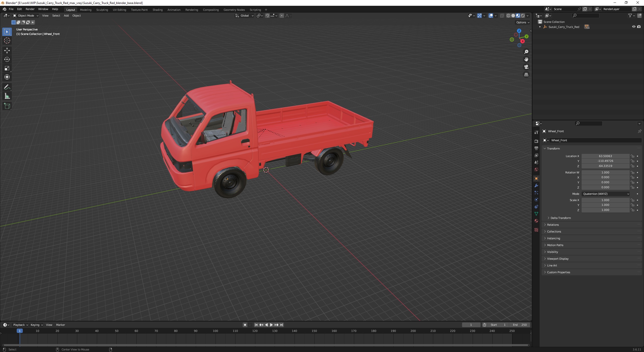Pick the Measure ruler tool
This screenshot has height=352, width=644.
[7, 96]
